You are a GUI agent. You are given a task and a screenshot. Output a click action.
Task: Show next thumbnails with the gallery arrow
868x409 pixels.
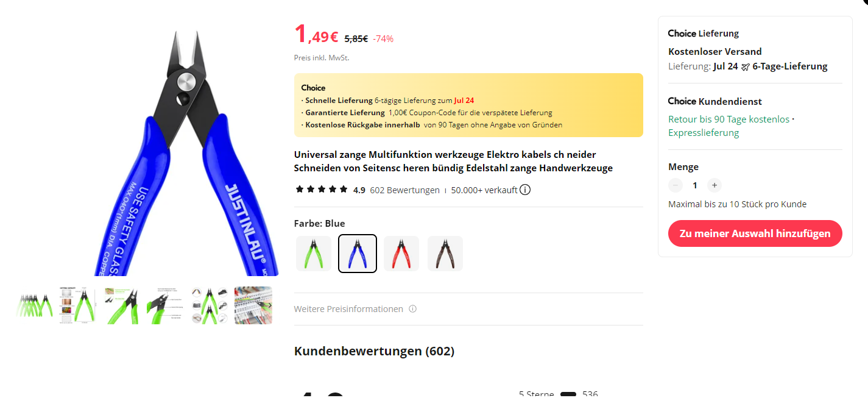(x=269, y=305)
